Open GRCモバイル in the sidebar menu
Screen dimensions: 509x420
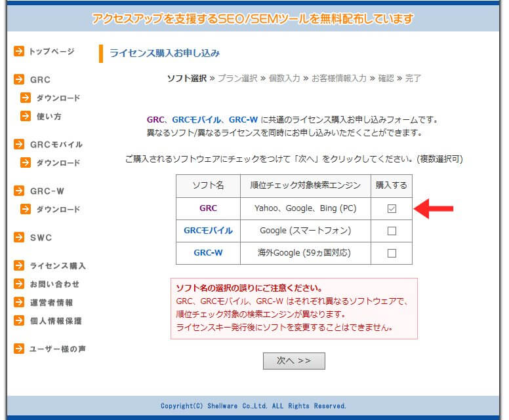click(x=56, y=145)
